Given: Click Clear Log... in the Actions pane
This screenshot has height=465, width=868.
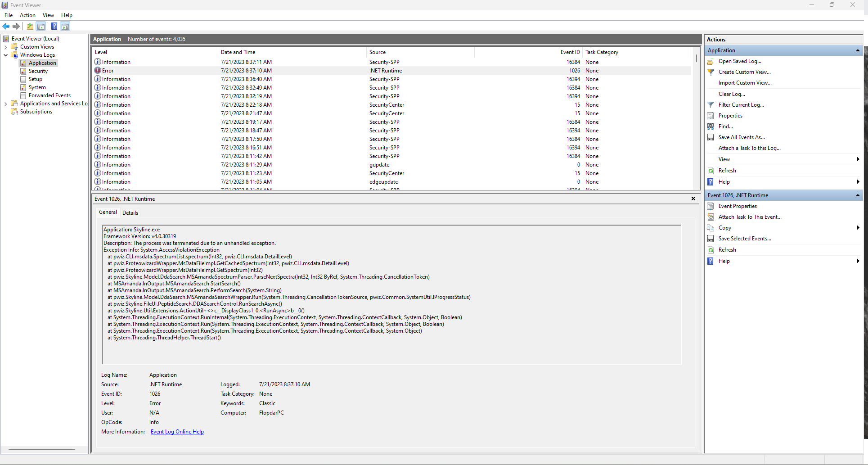Looking at the screenshot, I should [732, 94].
